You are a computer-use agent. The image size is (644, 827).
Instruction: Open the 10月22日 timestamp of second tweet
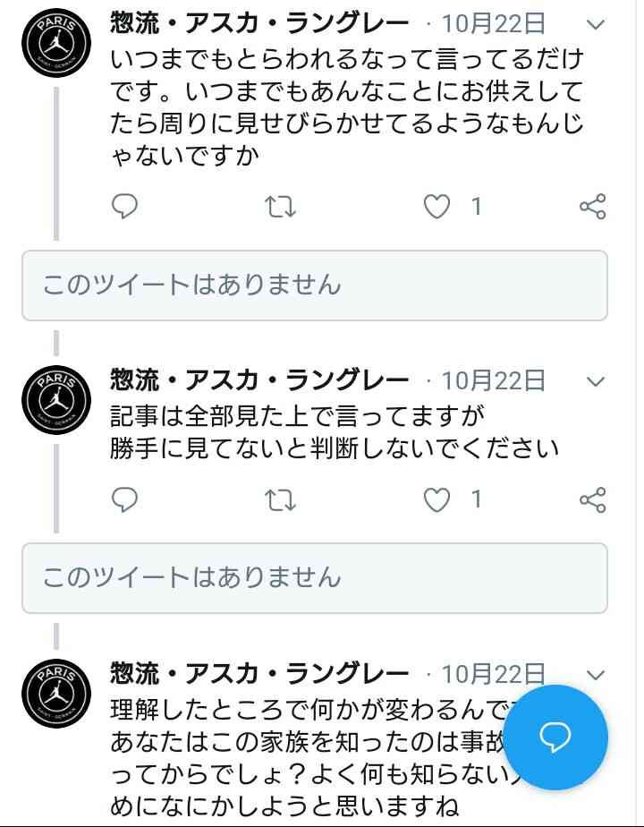pos(493,380)
